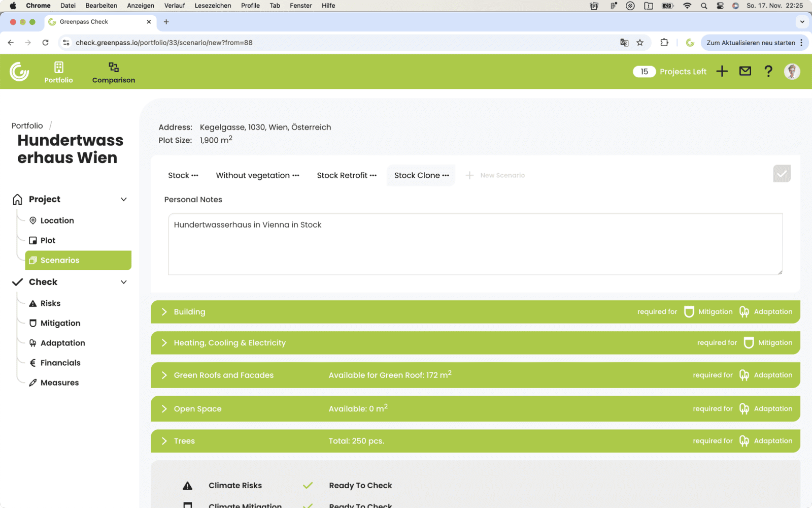
Task: Click the Portfolio breadcrumb link
Action: click(27, 125)
